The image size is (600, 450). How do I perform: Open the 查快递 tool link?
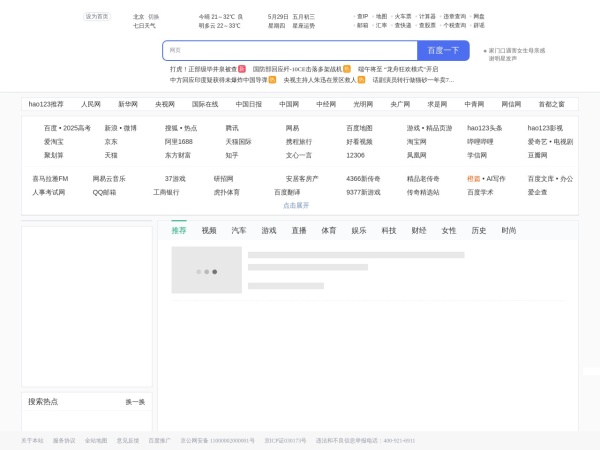(x=403, y=25)
